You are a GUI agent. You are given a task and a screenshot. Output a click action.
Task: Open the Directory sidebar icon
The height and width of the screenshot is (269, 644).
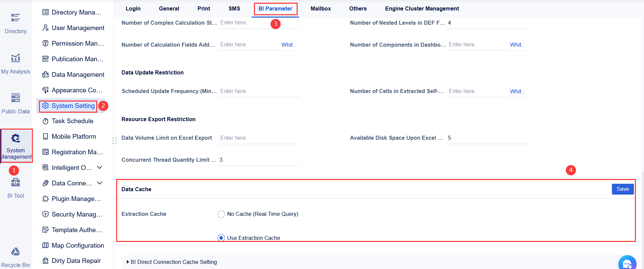(16, 18)
